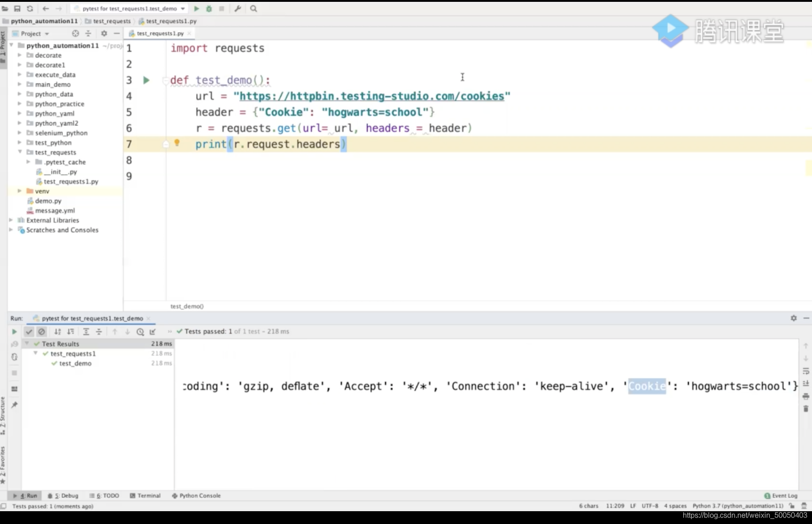Toggle auto-test icon in Run sidebar
The image size is (812, 524).
[x=14, y=357]
